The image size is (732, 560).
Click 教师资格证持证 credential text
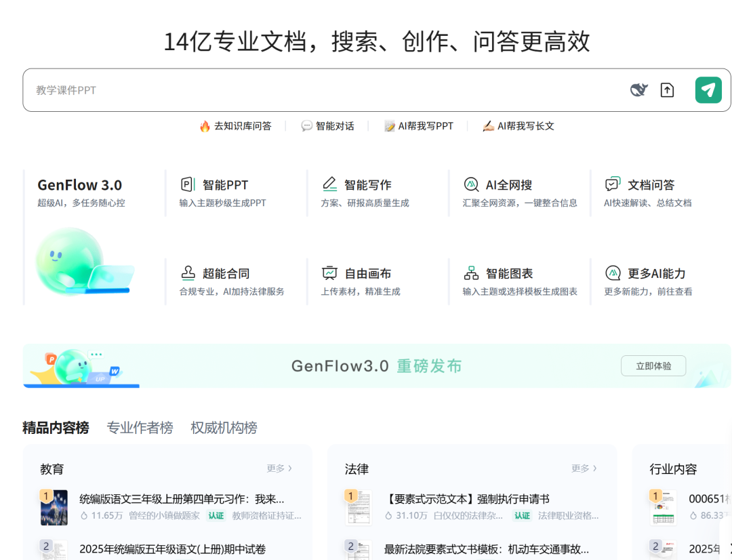coord(266,516)
